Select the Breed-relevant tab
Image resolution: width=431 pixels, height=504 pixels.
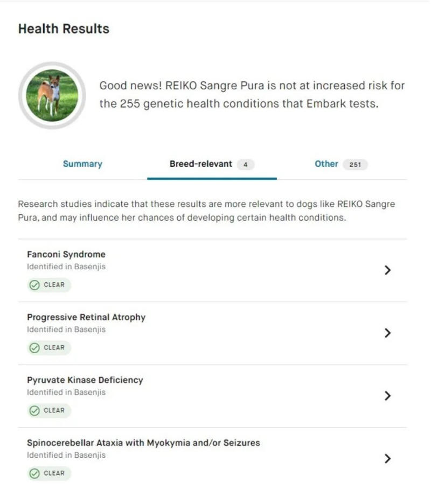point(200,164)
